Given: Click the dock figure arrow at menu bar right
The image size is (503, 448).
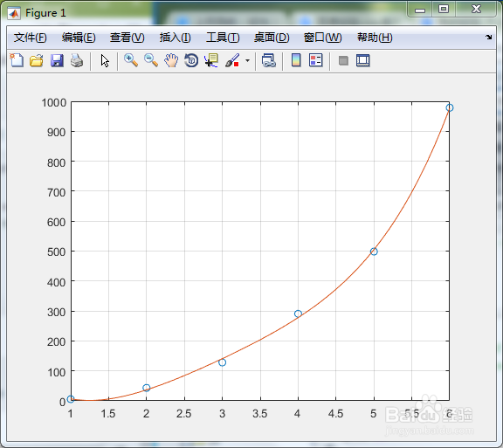Looking at the screenshot, I should 488,38.
